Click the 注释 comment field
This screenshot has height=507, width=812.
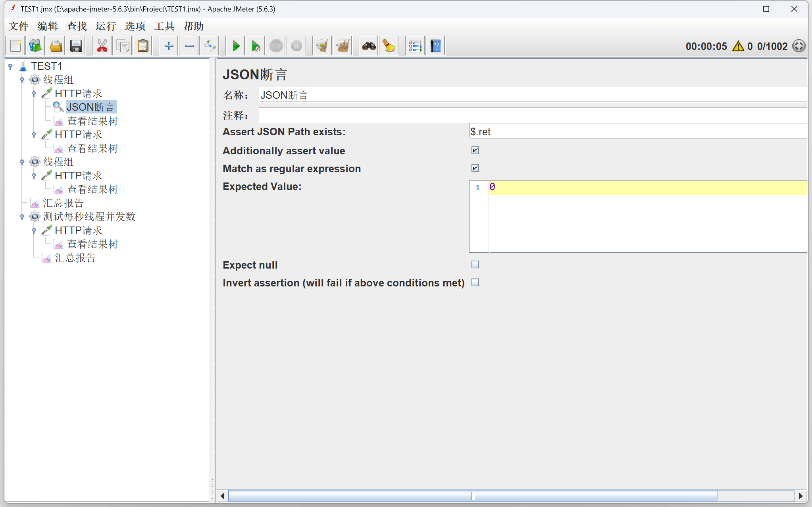tap(533, 115)
